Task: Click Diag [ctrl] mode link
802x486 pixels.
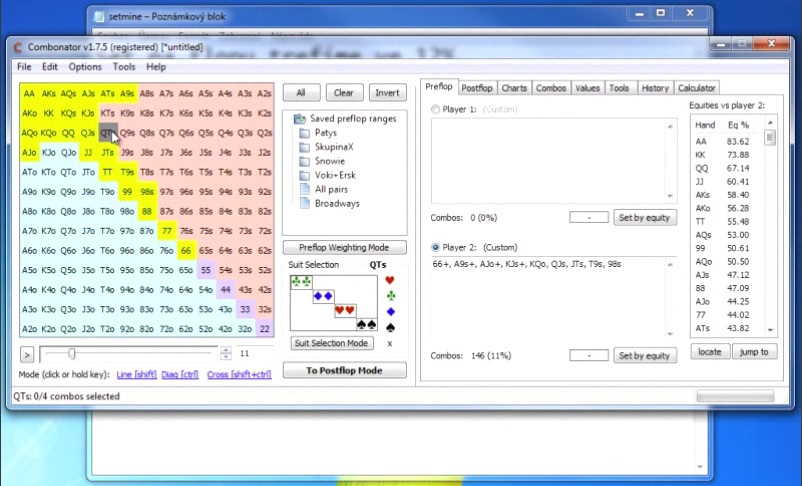Action: coord(180,375)
